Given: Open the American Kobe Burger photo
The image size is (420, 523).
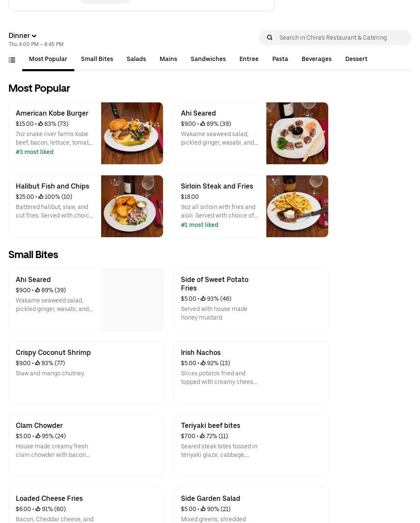Looking at the screenshot, I should coord(132,133).
